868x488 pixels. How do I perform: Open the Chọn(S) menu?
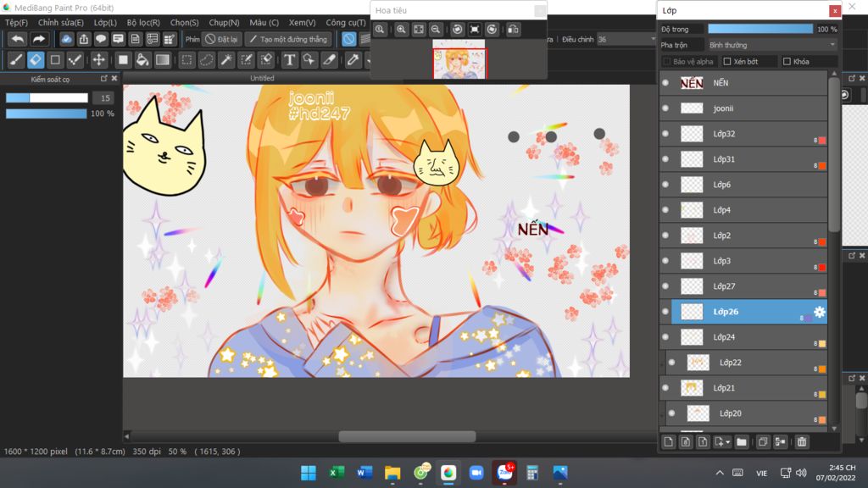pos(184,23)
